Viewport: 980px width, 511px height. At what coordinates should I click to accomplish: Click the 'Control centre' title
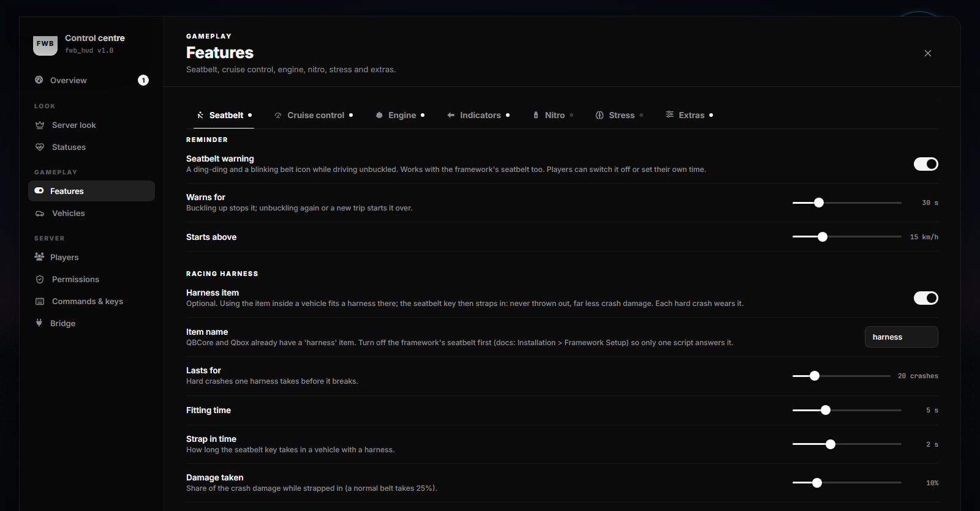tap(95, 38)
